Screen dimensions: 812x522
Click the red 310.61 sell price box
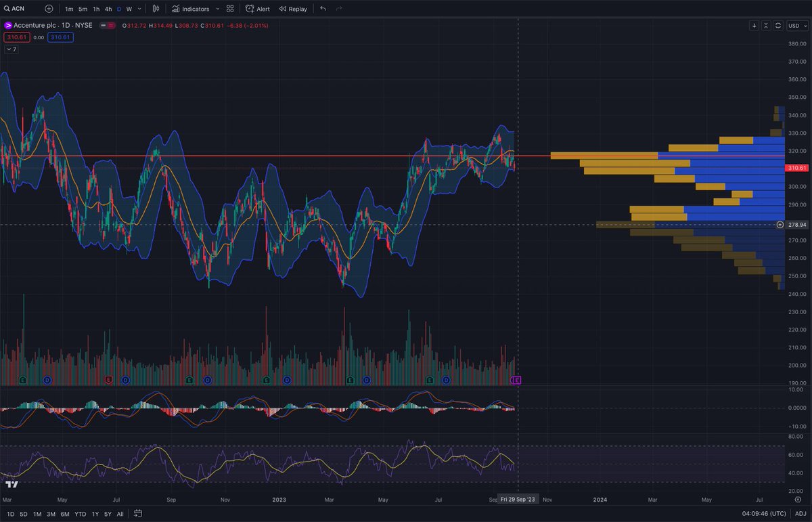coord(16,37)
